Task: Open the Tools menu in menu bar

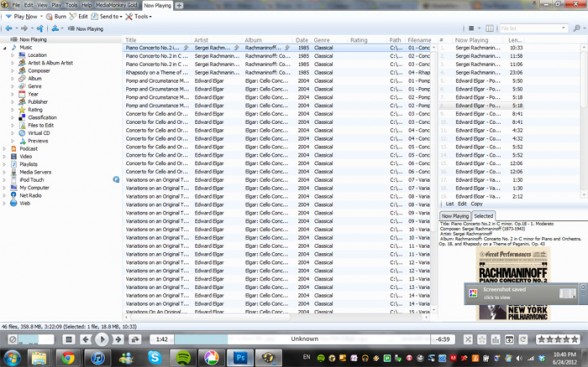Action: tap(71, 5)
